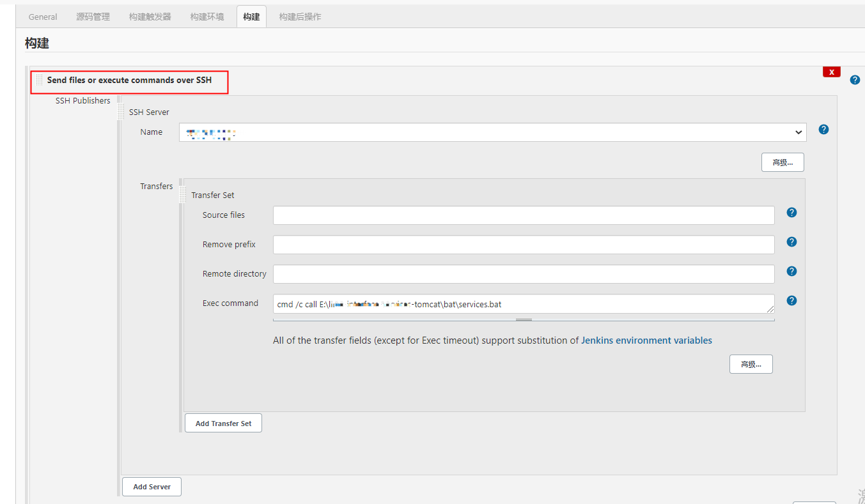
Task: Grab the build step drag handle
Action: click(x=39, y=80)
